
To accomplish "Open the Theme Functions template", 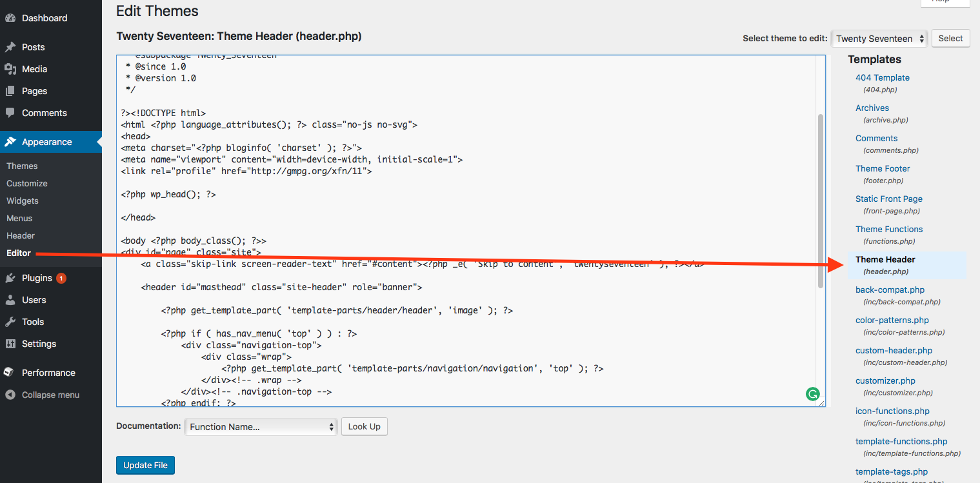I will 889,229.
